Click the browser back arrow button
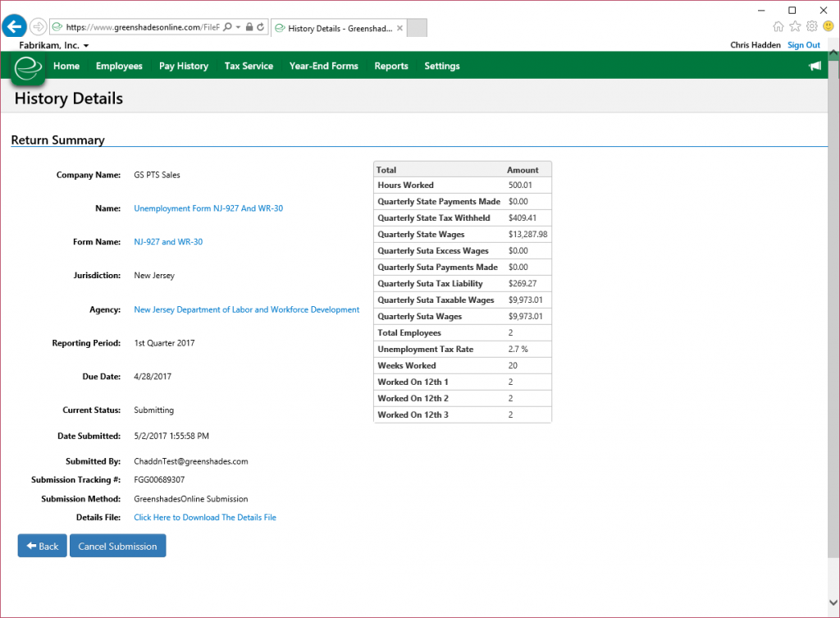Screen dimensions: 840x618 tap(15, 26)
